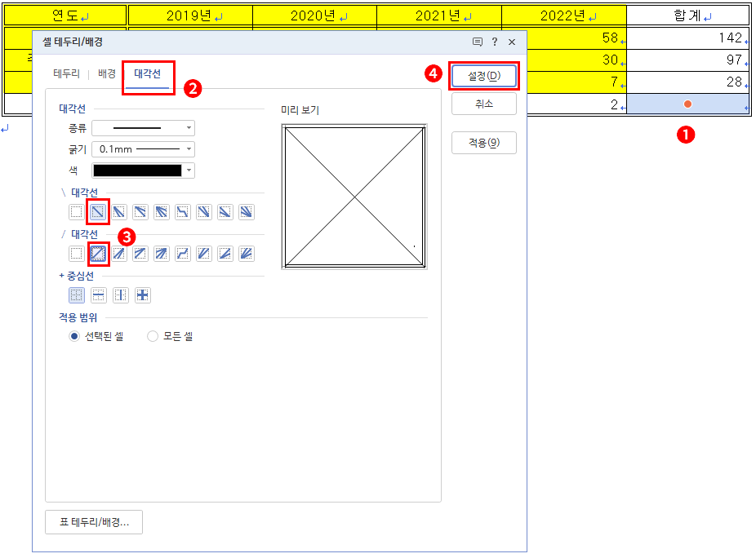Pick the double slash diagonal fanning leftward from top-right

[140, 254]
